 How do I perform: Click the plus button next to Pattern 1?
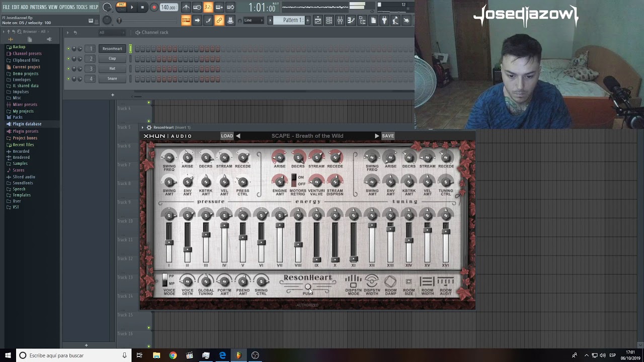(x=307, y=20)
